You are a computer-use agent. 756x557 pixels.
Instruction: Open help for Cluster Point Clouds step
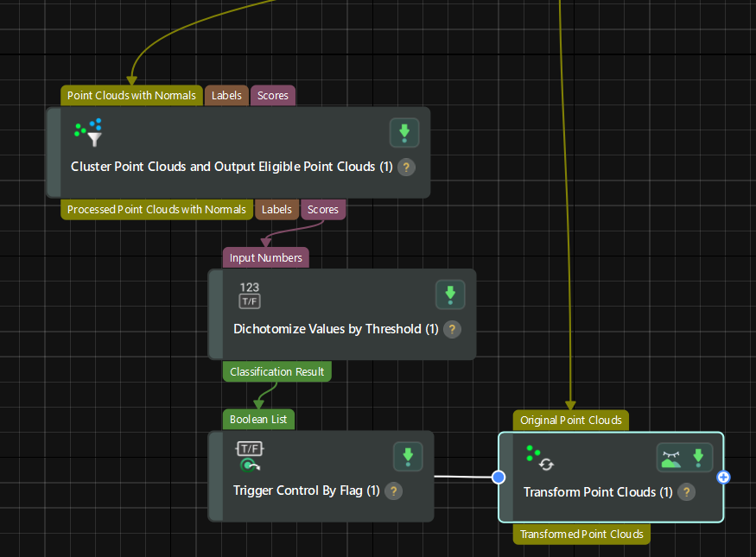pyautogui.click(x=407, y=167)
